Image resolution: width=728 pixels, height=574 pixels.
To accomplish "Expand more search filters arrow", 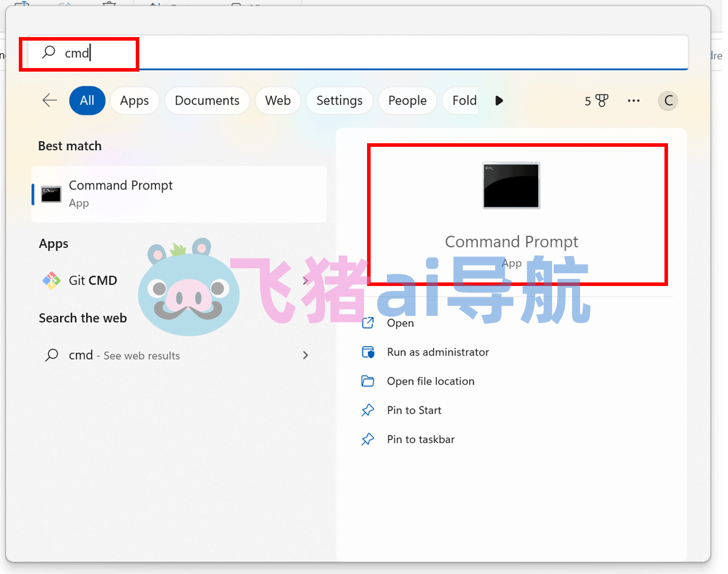I will [499, 101].
